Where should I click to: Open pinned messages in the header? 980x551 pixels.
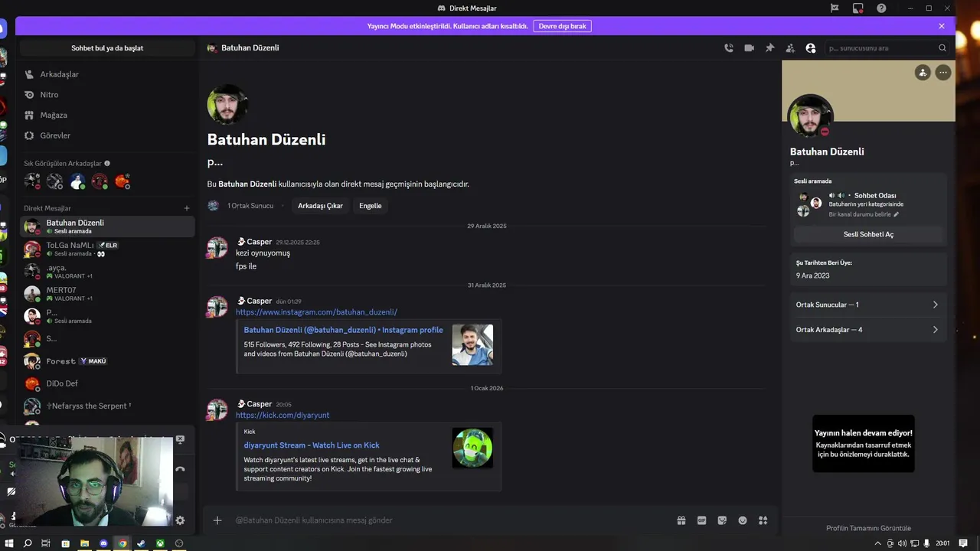769,47
